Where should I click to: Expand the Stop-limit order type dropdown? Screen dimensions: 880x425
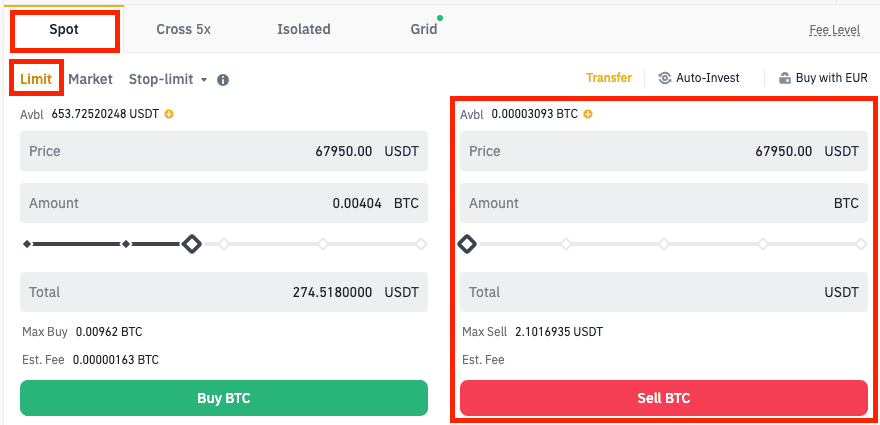(204, 79)
